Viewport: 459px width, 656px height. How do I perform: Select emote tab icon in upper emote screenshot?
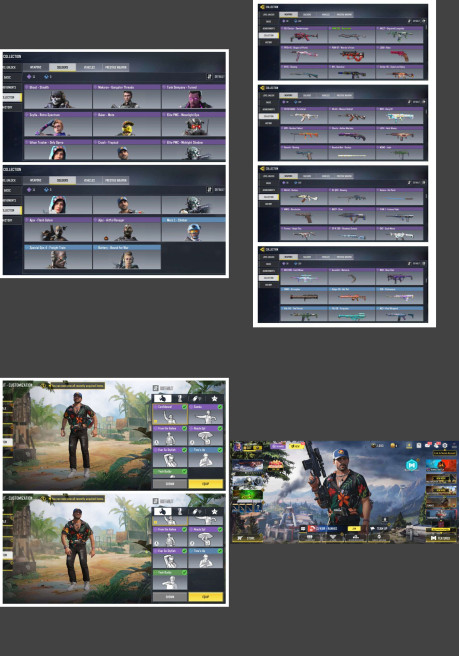(162, 398)
